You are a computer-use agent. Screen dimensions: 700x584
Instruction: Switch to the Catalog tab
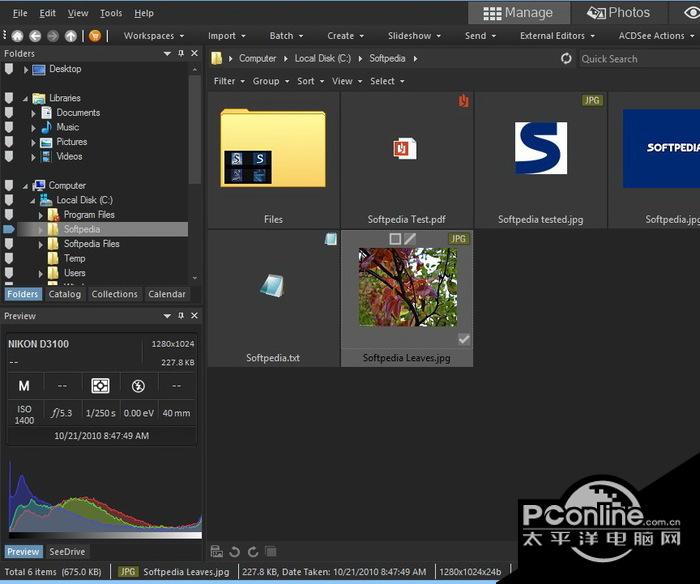(x=65, y=294)
